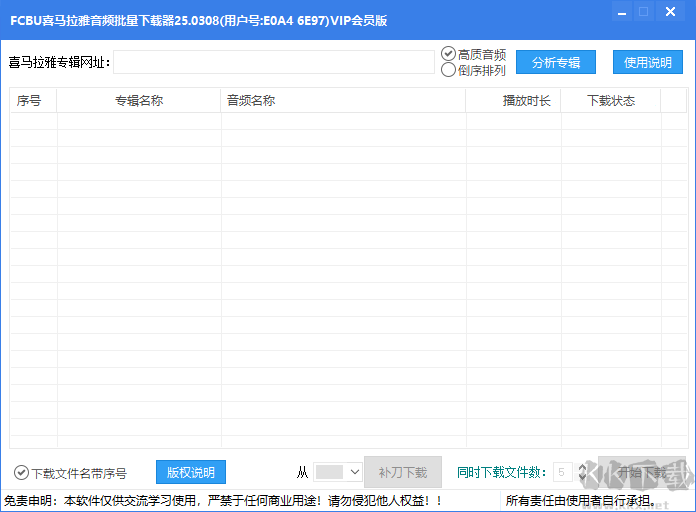
Task: Click the download count stepper arrows
Action: coord(582,472)
